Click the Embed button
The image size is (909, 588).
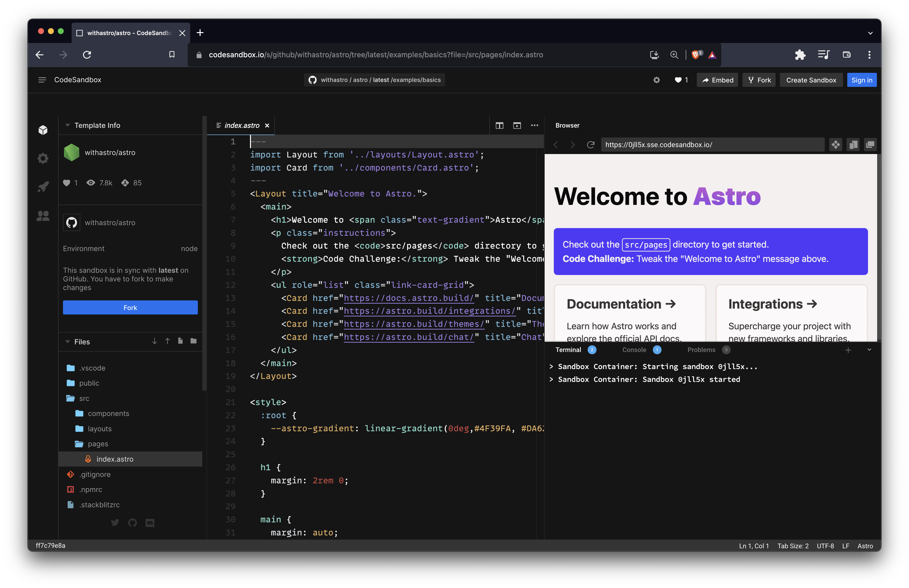tap(717, 80)
